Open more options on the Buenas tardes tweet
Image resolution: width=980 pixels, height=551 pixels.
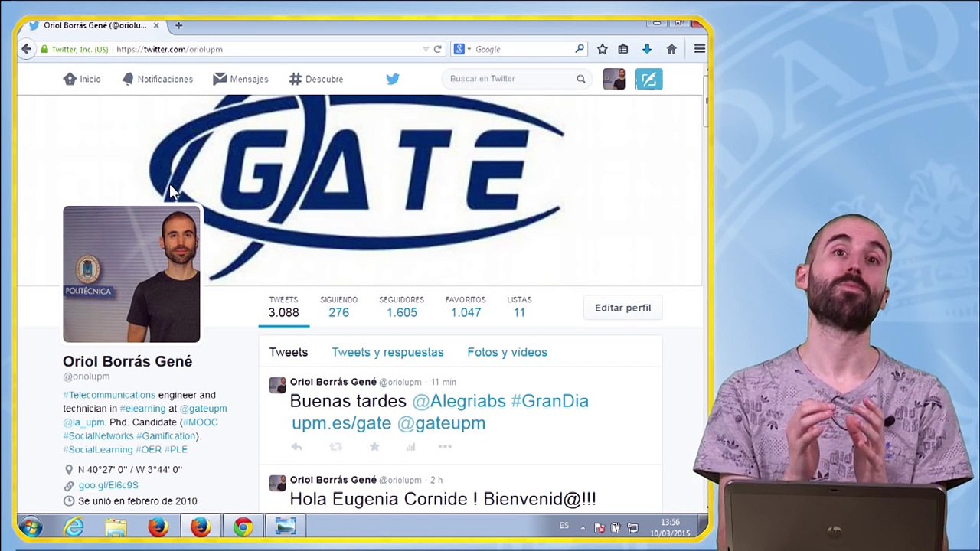[445, 447]
